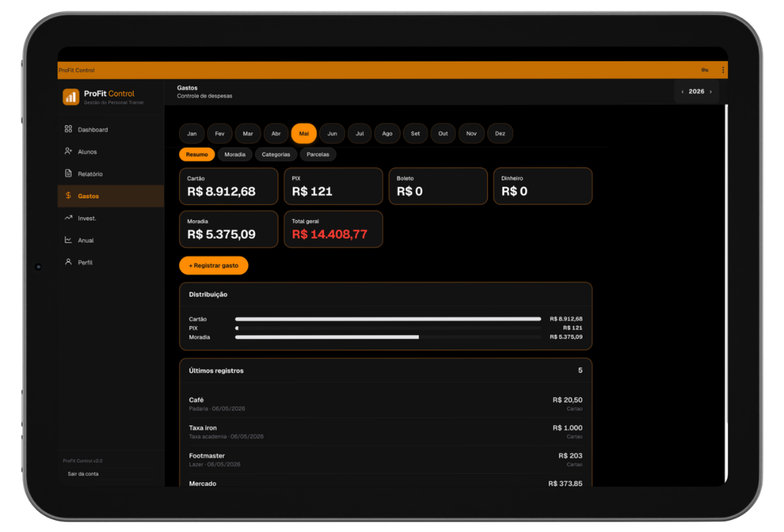
Task: Click the Taxa iron expense row
Action: (386, 432)
